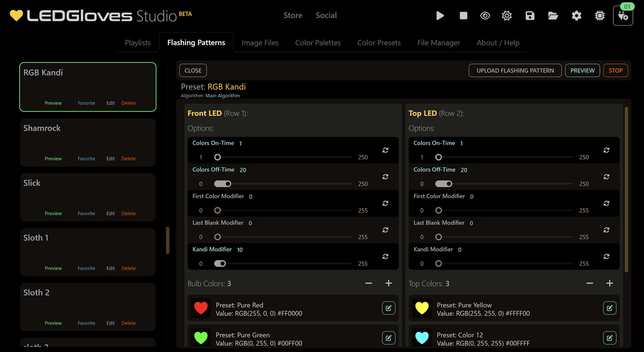Image resolution: width=644 pixels, height=352 pixels.
Task: Click Top LED First Color Modifier slider
Action: [504, 211]
